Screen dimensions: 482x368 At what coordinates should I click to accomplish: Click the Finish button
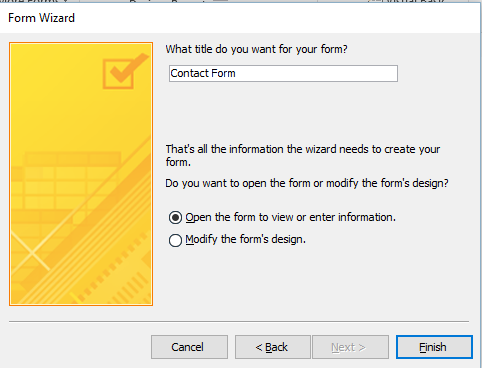[x=434, y=347]
